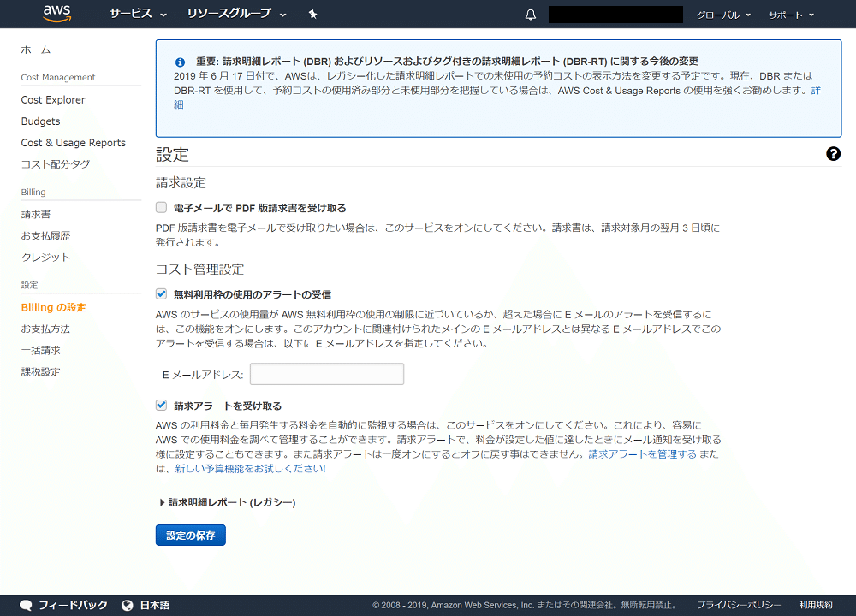Open the サービス dropdown menu
This screenshot has width=856, height=616.
tap(138, 14)
